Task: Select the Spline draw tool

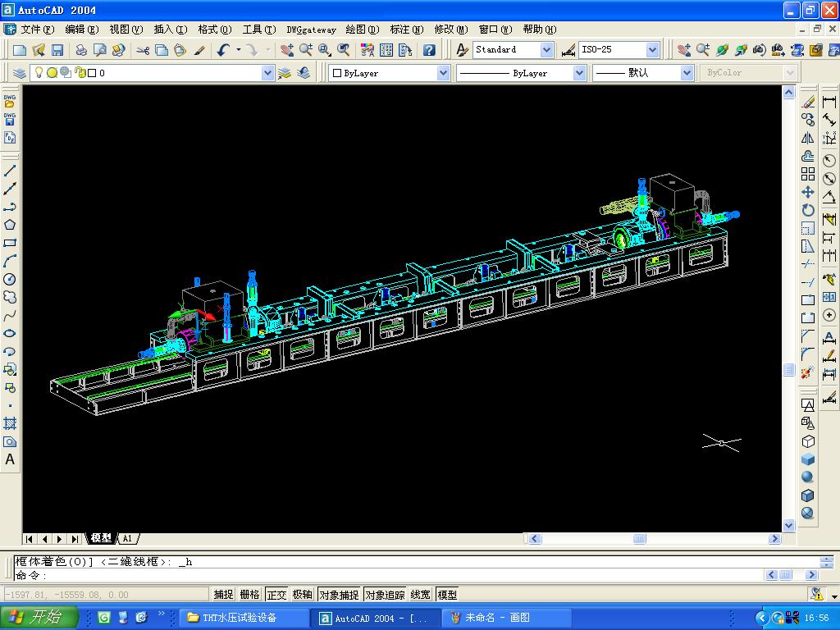Action: point(10,315)
